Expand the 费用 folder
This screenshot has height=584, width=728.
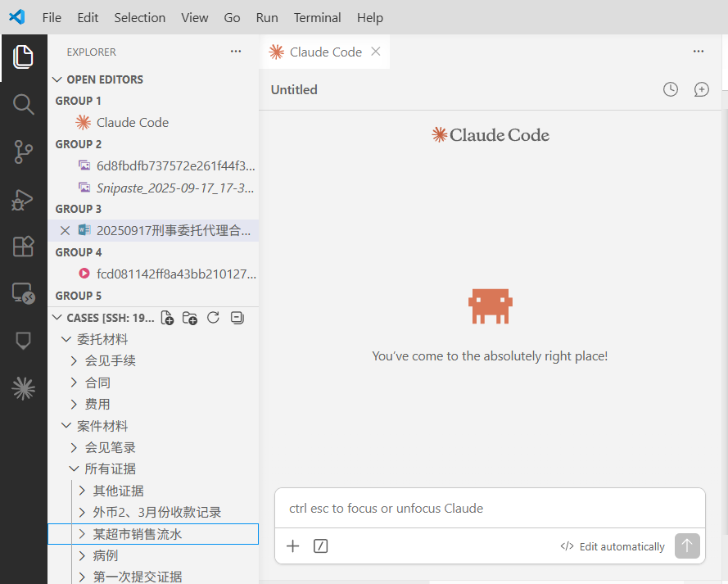point(74,405)
